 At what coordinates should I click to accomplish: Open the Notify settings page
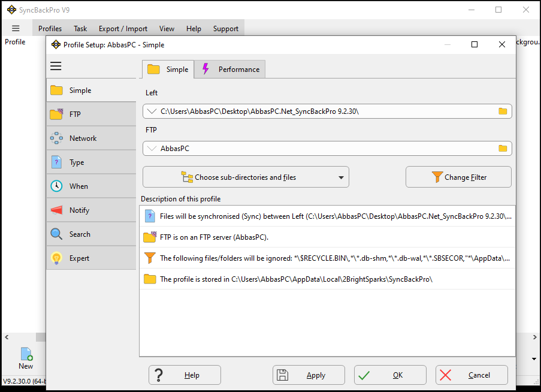(92, 210)
